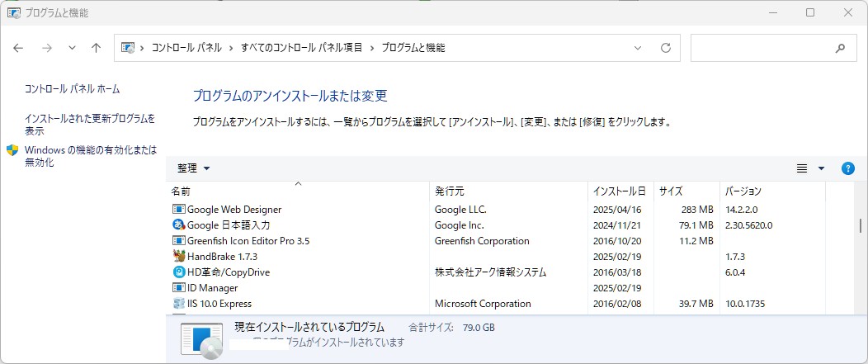Image resolution: width=868 pixels, height=364 pixels.
Task: Open help with the blue question icon
Action: point(847,168)
